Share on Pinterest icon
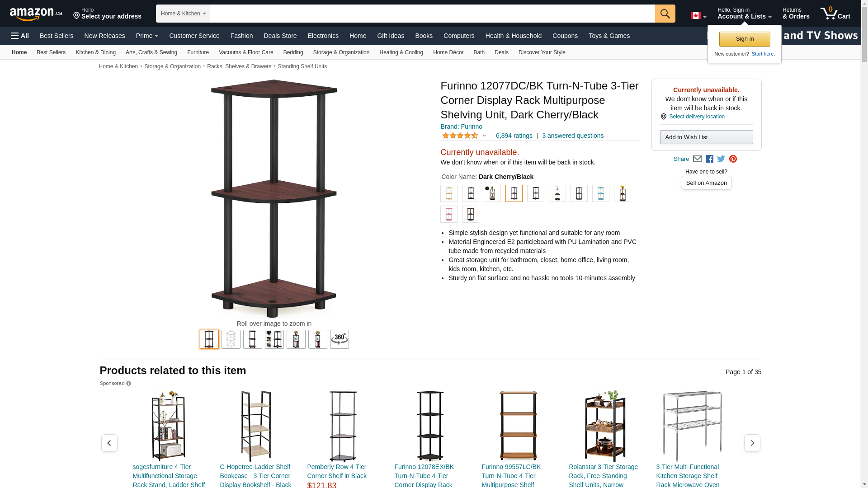This screenshot has width=868, height=488. tap(733, 159)
